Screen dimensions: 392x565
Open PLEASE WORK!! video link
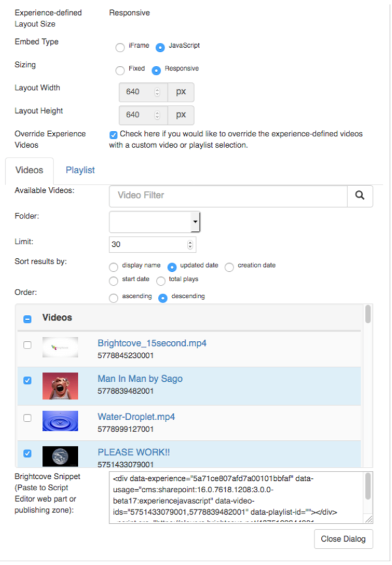pos(134,453)
